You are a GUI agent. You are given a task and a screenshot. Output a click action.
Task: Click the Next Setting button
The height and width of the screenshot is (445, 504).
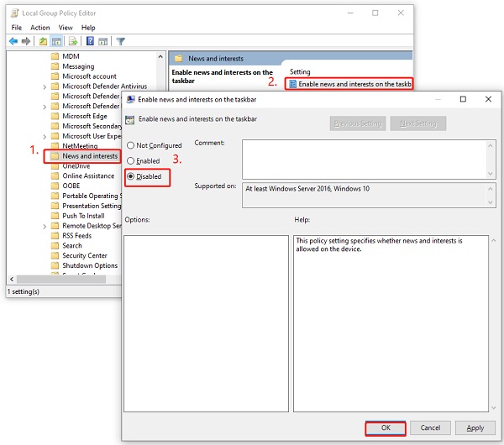418,123
